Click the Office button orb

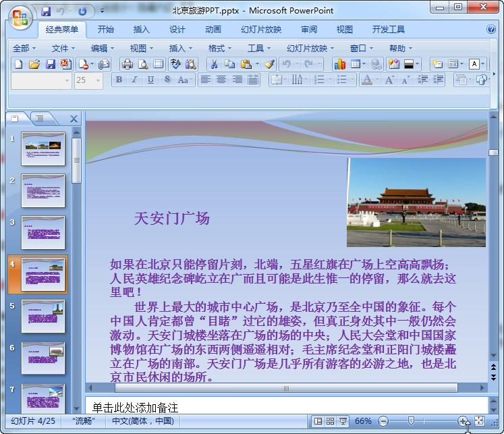[x=20, y=18]
